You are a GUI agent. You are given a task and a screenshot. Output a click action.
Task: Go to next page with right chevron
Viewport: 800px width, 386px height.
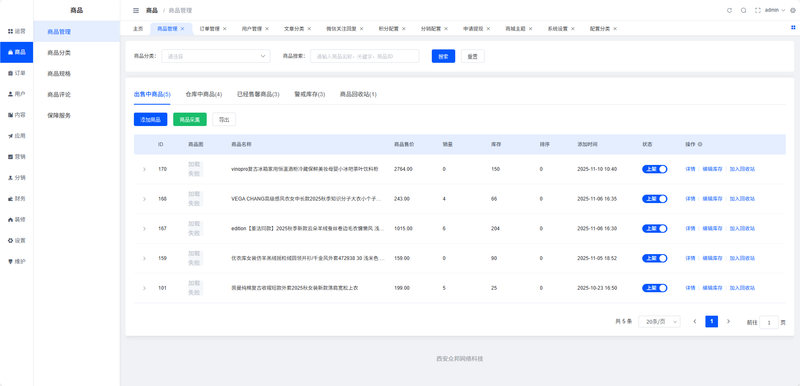coord(729,321)
